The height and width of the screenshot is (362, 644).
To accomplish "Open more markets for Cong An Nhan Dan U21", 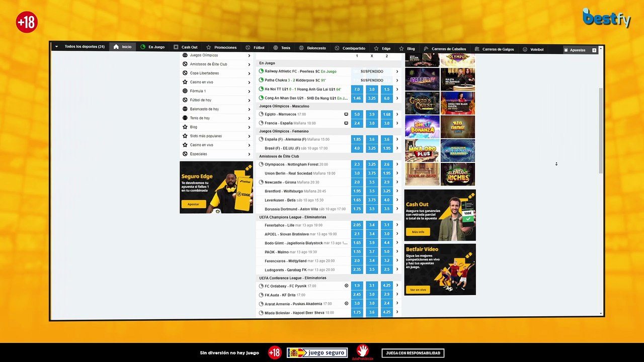I will [x=397, y=98].
